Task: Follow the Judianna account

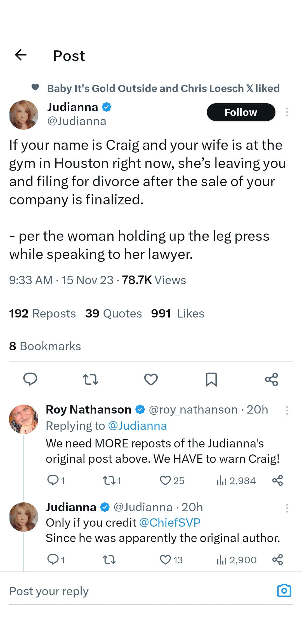Action: click(x=241, y=112)
